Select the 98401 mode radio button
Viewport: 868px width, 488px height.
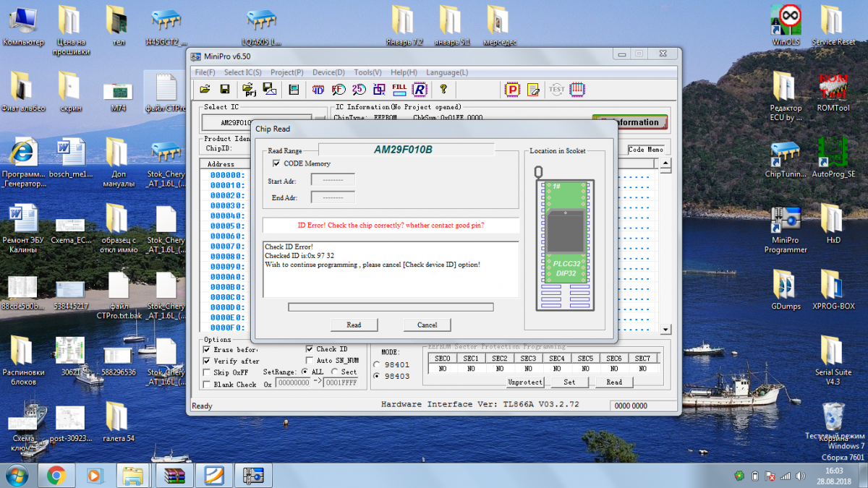click(376, 364)
